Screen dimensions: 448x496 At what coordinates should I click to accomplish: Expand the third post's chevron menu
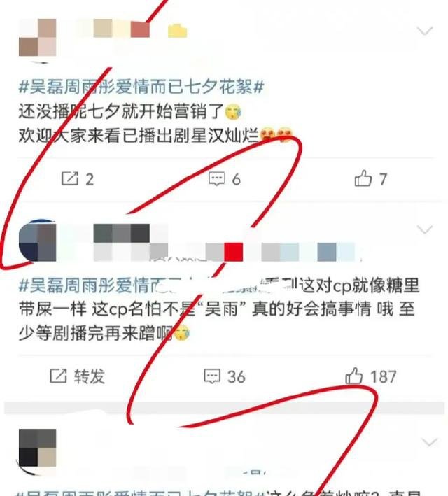point(429,441)
